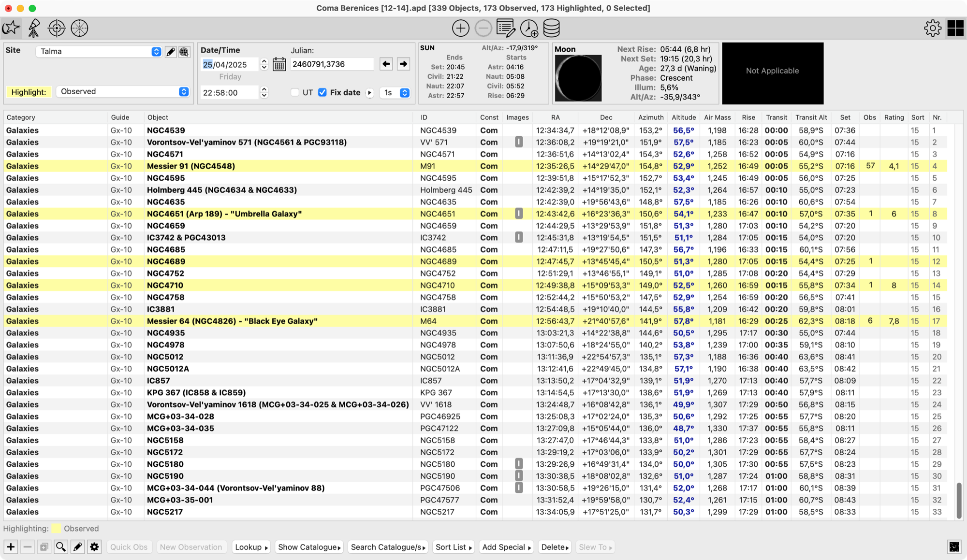Enable the UT checkbox

point(295,92)
